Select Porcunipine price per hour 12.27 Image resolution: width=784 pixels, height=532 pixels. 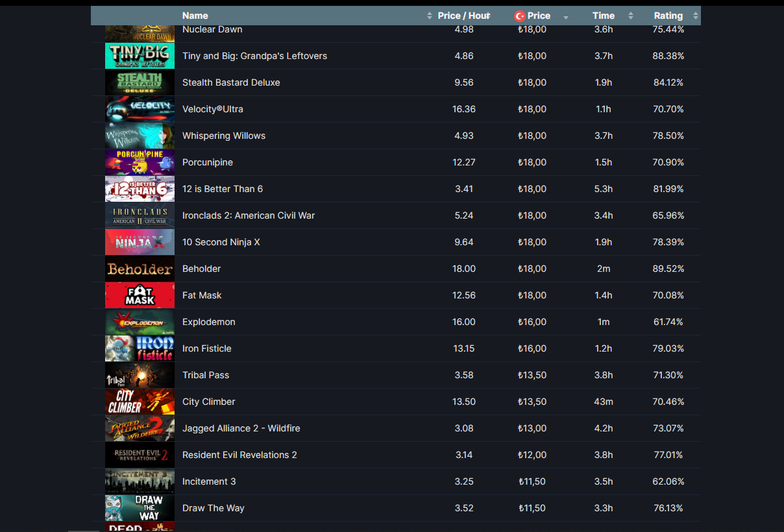464,162
